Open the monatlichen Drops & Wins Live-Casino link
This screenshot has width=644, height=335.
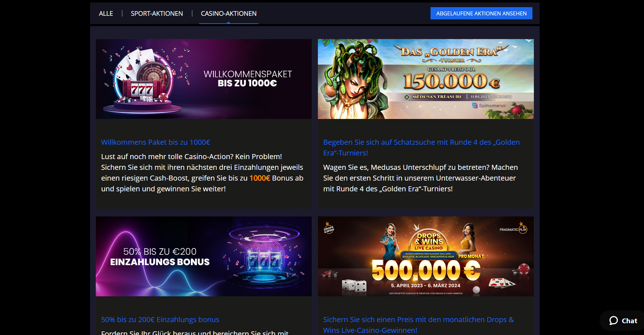pyautogui.click(x=418, y=325)
